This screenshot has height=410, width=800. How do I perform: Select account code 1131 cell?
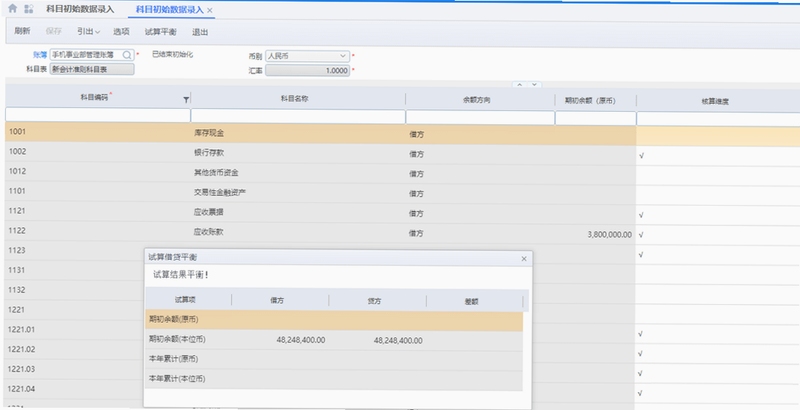[x=74, y=270]
